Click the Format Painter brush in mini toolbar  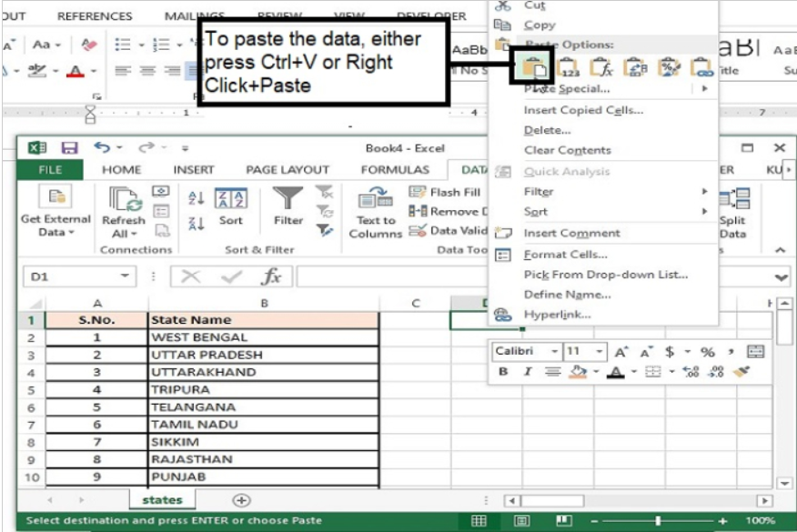click(x=742, y=371)
